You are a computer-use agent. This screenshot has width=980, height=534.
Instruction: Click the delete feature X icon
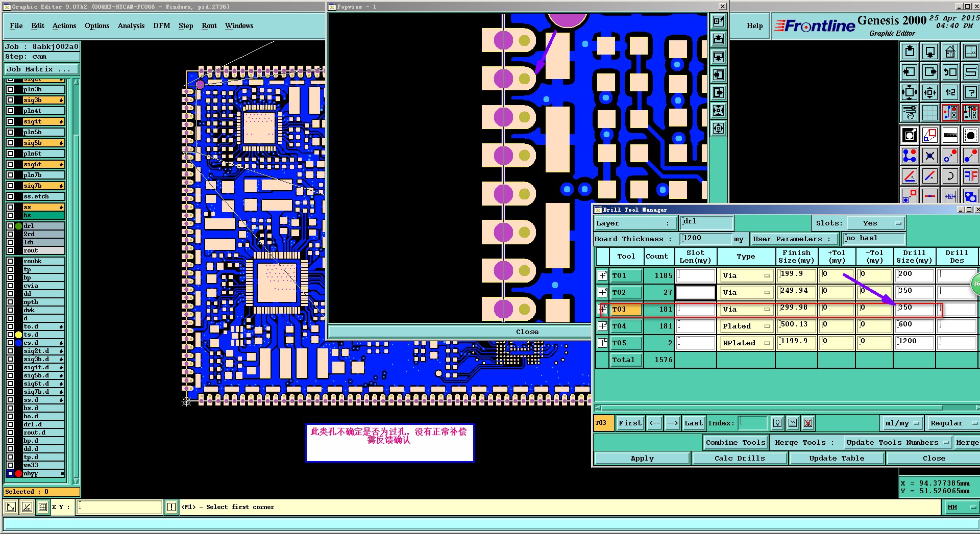(930, 156)
